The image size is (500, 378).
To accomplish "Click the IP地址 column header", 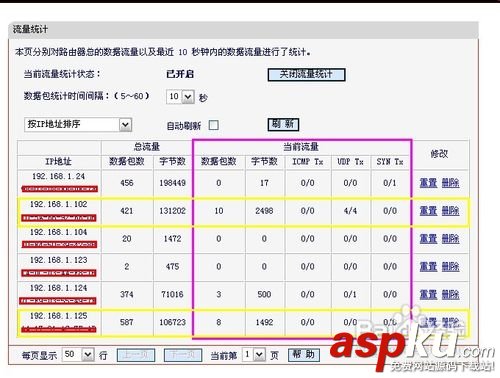I will 58,162.
